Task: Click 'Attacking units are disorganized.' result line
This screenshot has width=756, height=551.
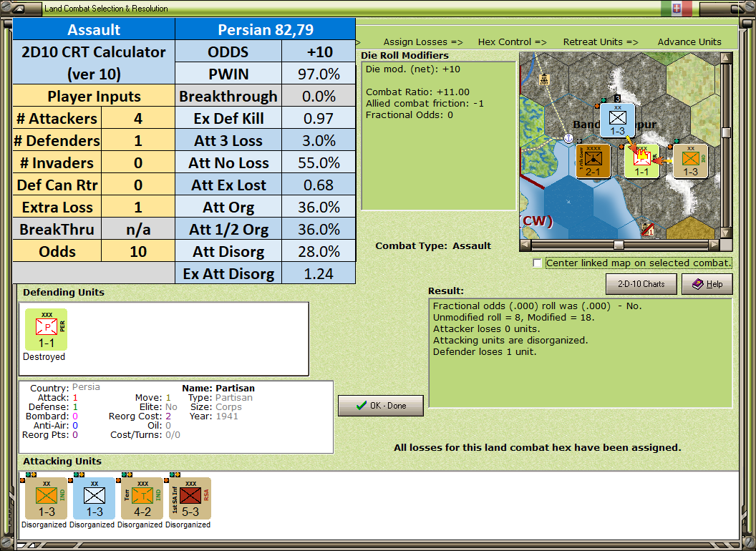Action: pyautogui.click(x=510, y=341)
